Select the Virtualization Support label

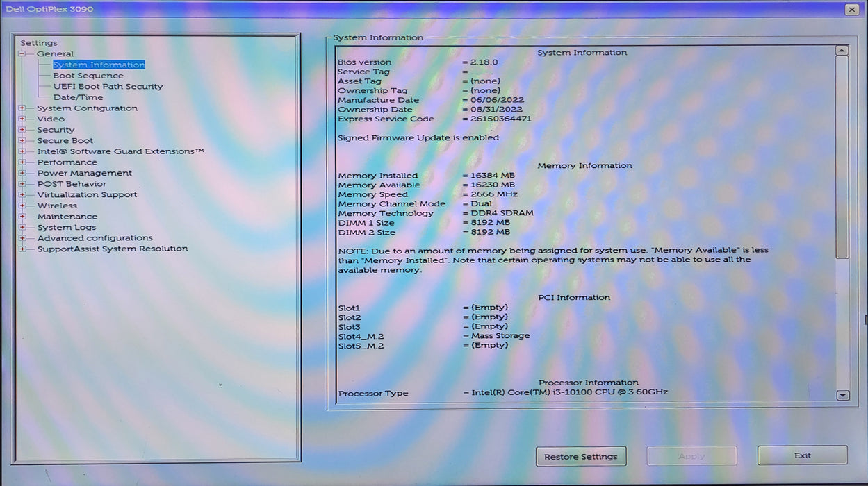tap(87, 195)
